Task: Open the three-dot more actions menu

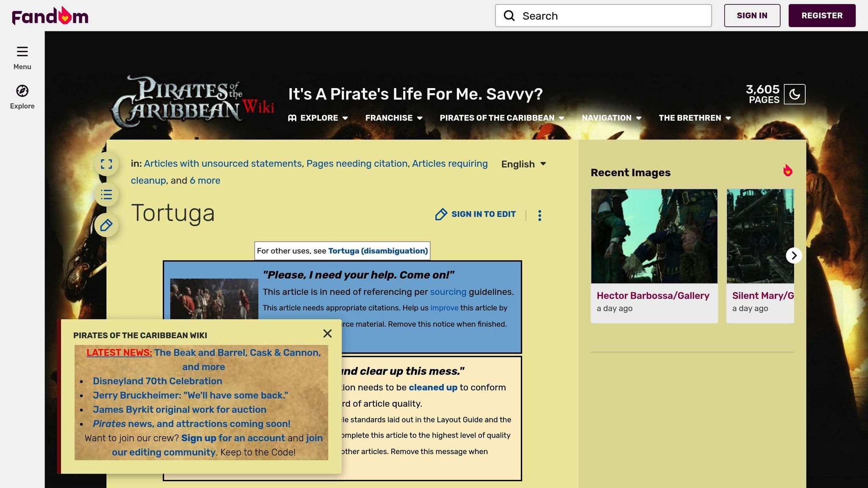Action: point(540,215)
